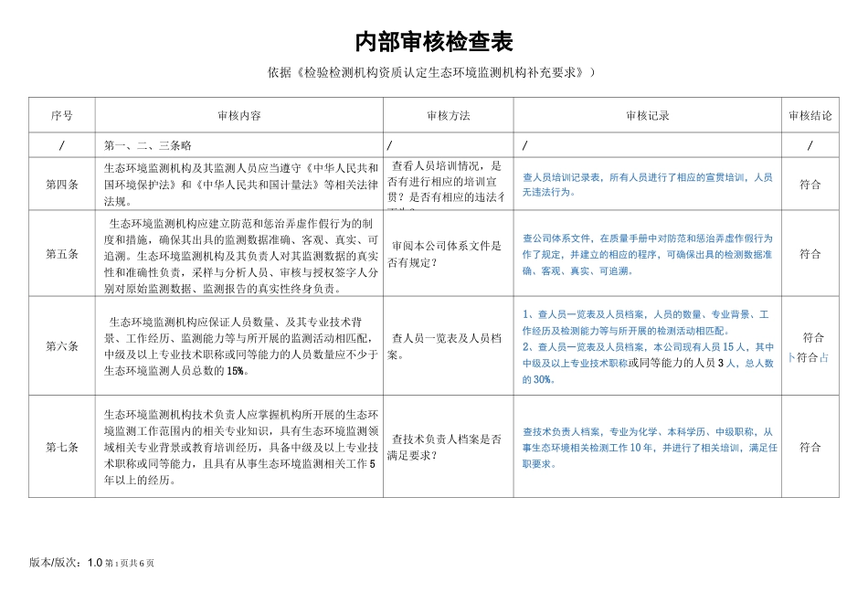Select 第四条 method text 查看人员培训情况

pyautogui.click(x=446, y=185)
